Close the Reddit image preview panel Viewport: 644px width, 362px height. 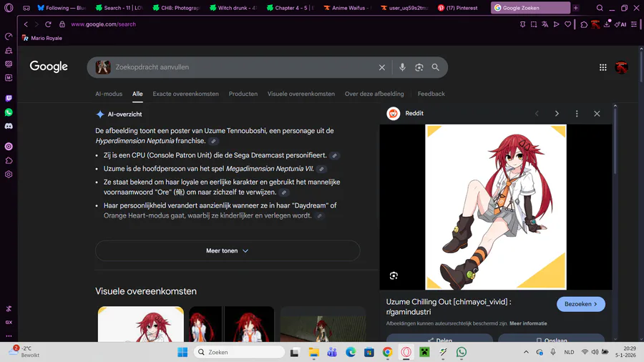(597, 114)
